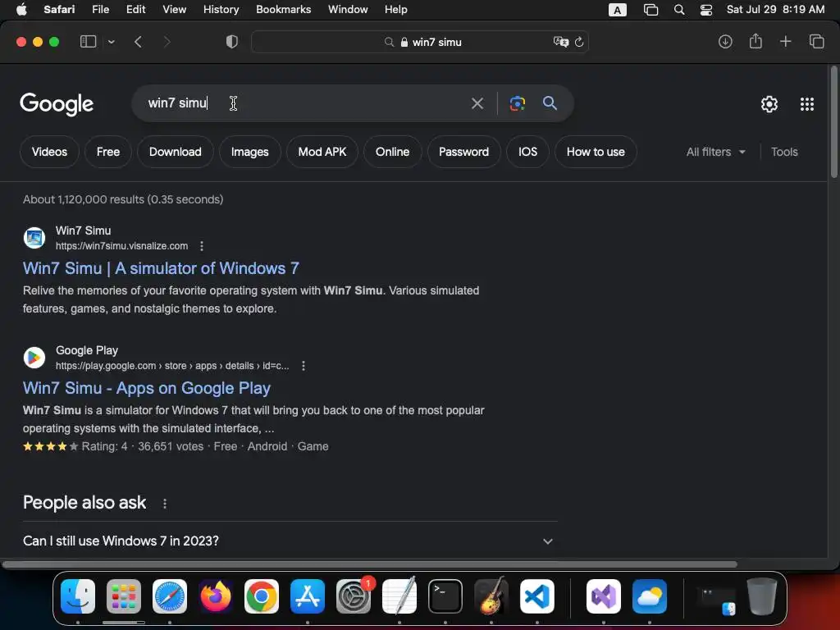Open the Edit menu
840x630 pixels.
click(x=135, y=9)
